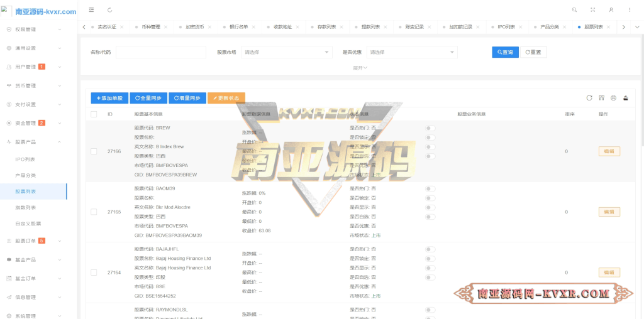
Task: Click 更新状态 button
Action: [x=226, y=98]
